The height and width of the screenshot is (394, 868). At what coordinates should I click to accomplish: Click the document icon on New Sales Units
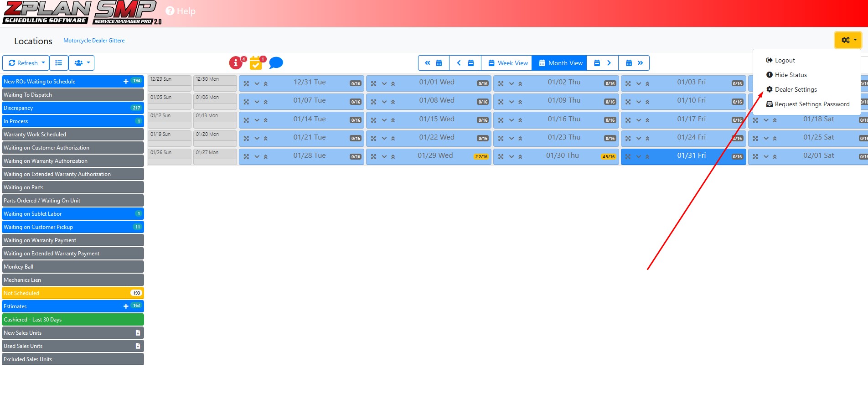tap(138, 333)
